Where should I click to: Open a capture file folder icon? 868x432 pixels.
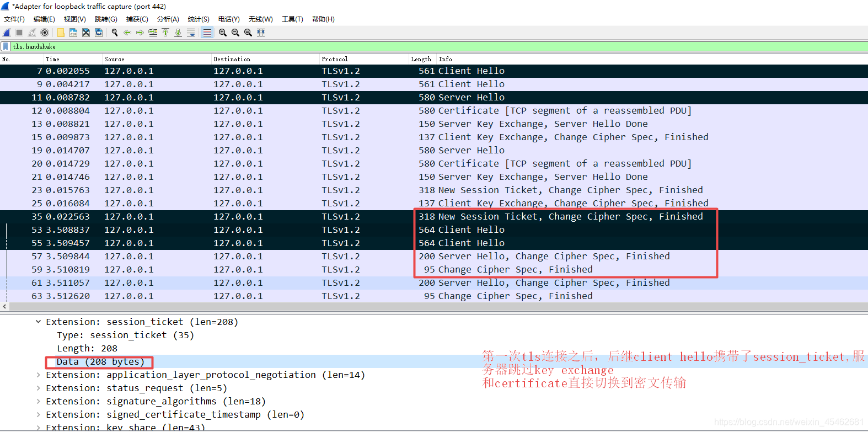pyautogui.click(x=61, y=33)
